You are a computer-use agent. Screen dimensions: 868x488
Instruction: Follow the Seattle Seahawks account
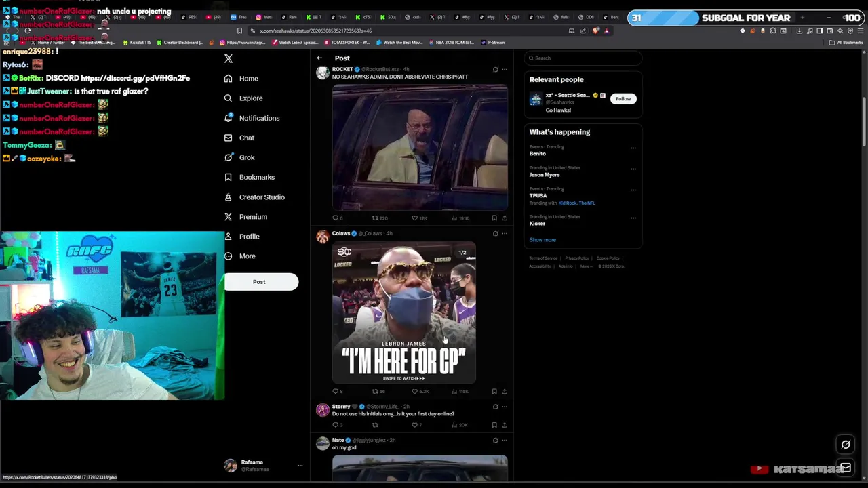(623, 99)
